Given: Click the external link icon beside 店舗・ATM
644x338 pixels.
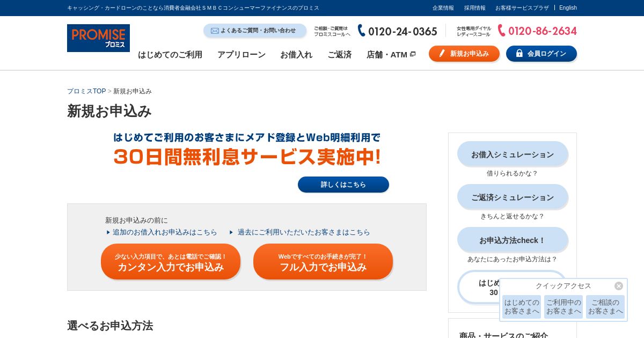Looking at the screenshot, I should 413,54.
